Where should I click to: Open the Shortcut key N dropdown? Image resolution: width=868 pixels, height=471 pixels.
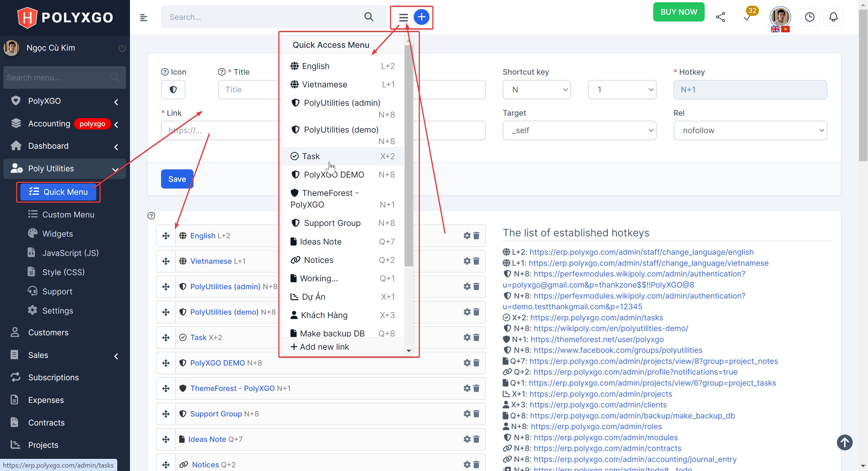click(x=537, y=89)
